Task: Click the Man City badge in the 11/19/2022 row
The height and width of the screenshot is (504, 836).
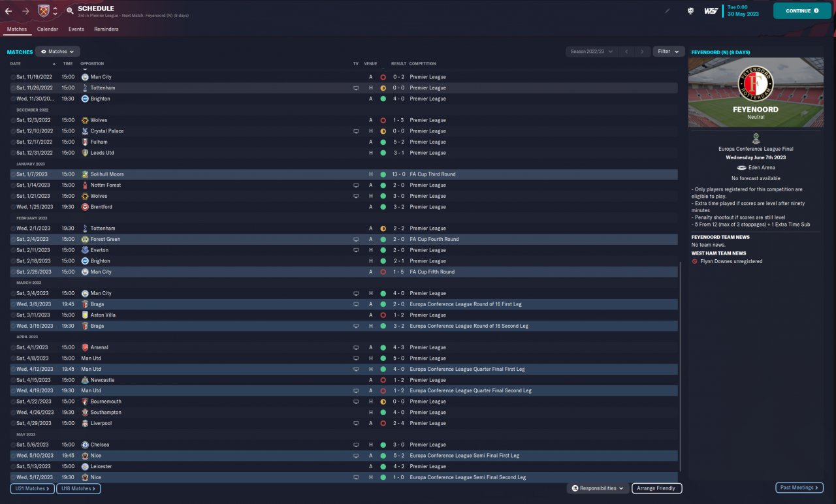Action: click(85, 77)
